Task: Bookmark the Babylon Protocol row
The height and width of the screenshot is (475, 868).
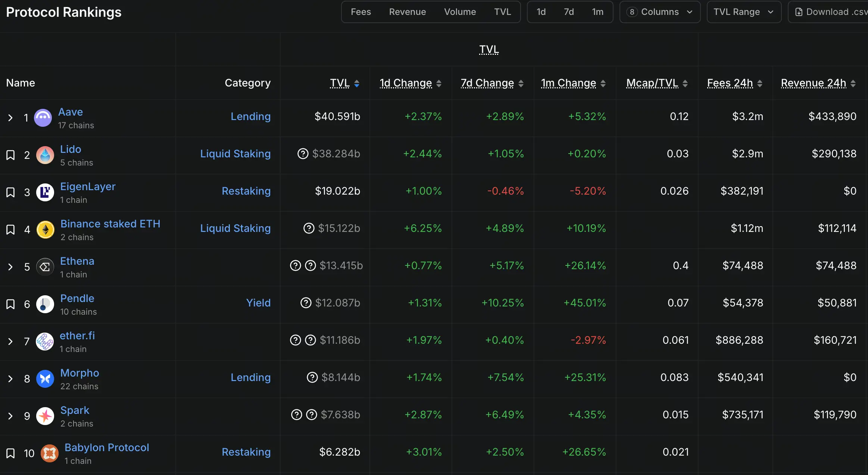Action: point(10,453)
